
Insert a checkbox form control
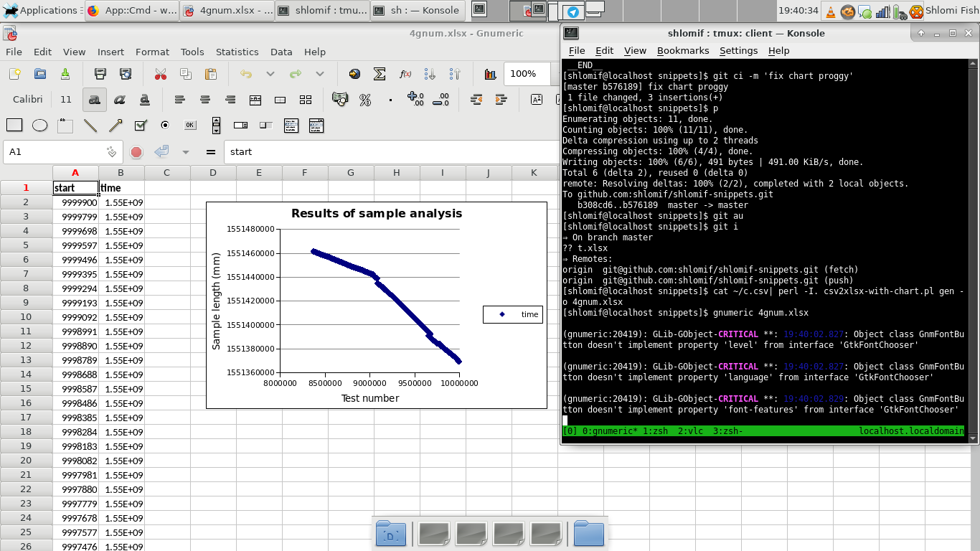pyautogui.click(x=140, y=126)
